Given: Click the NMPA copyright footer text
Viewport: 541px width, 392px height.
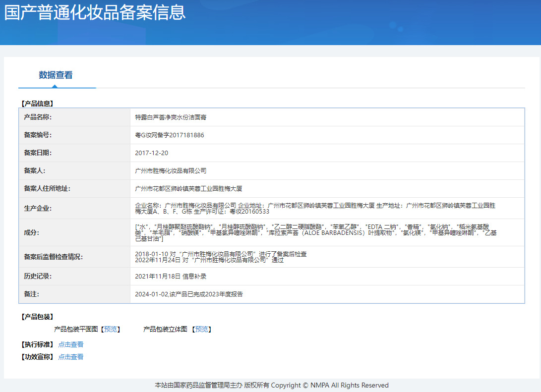Looking at the screenshot, I should [x=272, y=385].
